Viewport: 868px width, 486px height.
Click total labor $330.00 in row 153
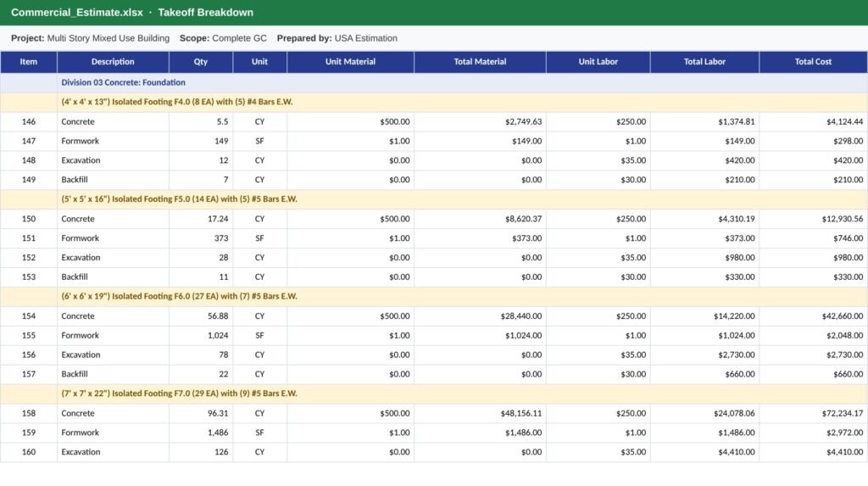coord(704,277)
